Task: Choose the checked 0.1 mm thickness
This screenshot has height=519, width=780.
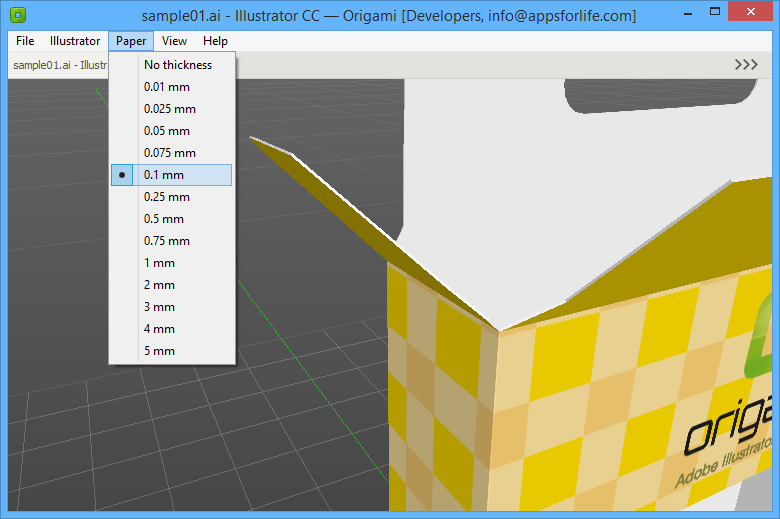Action: point(172,175)
